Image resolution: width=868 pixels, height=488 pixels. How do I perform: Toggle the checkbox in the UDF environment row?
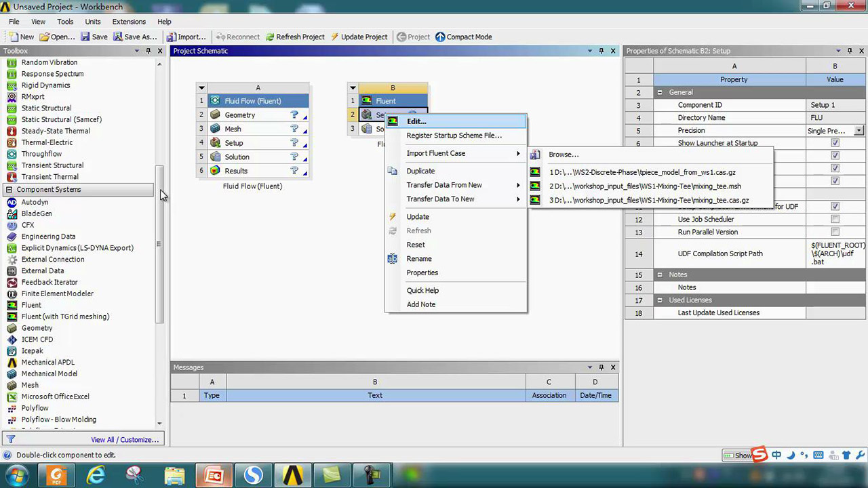835,206
